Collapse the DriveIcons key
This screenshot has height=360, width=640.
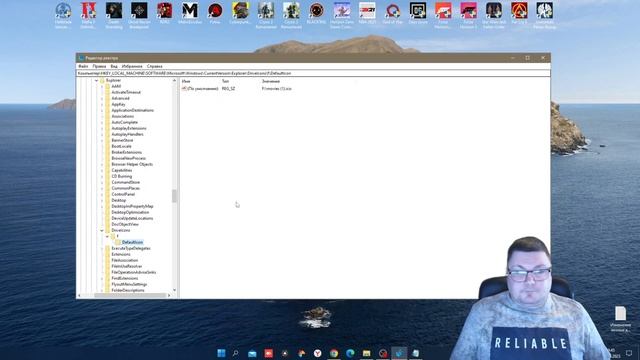click(102, 230)
